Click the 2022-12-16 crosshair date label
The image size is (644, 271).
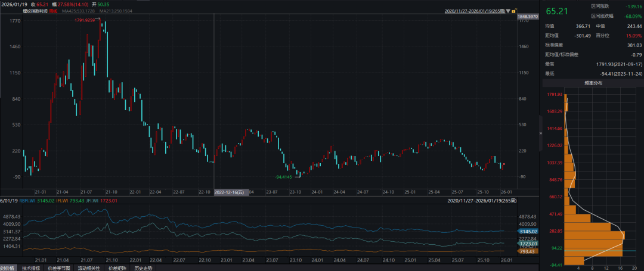click(x=230, y=192)
